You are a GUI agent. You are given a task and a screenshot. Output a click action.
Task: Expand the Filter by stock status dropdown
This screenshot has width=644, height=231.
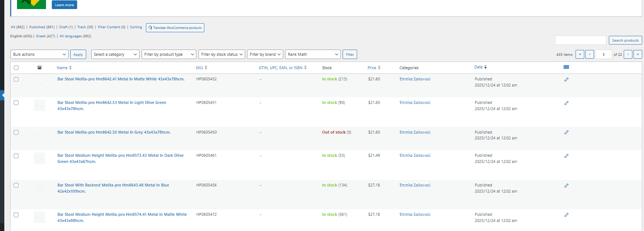pos(222,54)
